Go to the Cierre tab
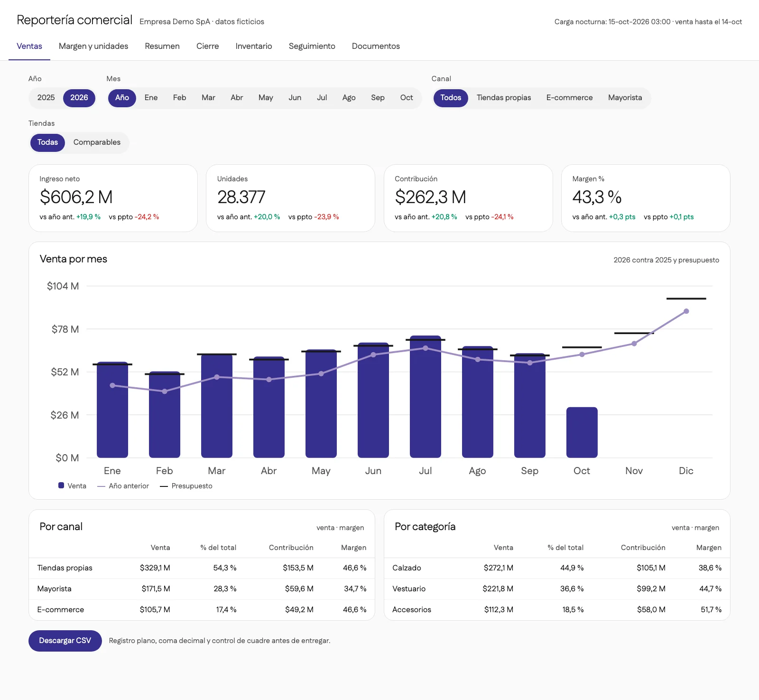The height and width of the screenshot is (700, 759). (x=208, y=46)
